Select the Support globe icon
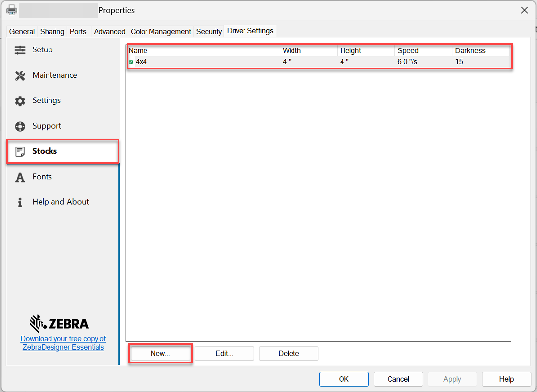This screenshot has height=392, width=537. [x=19, y=126]
